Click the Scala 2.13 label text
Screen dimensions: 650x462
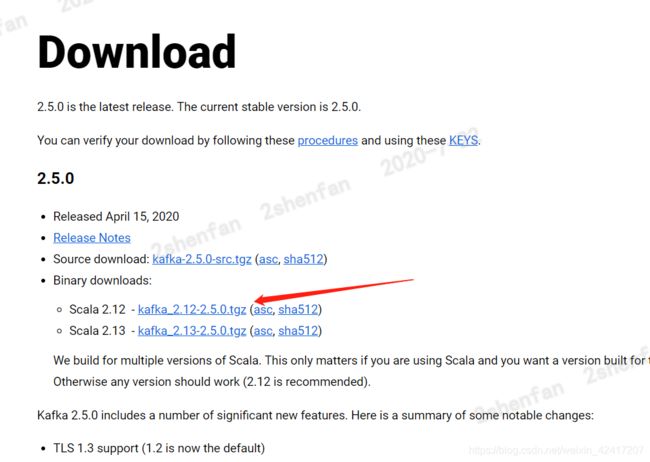97,331
